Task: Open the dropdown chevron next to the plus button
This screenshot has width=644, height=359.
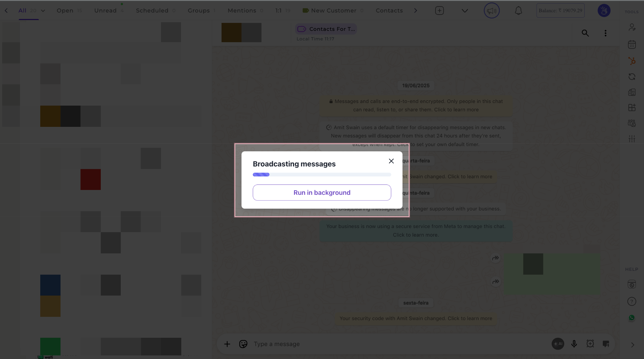Action: [465, 10]
